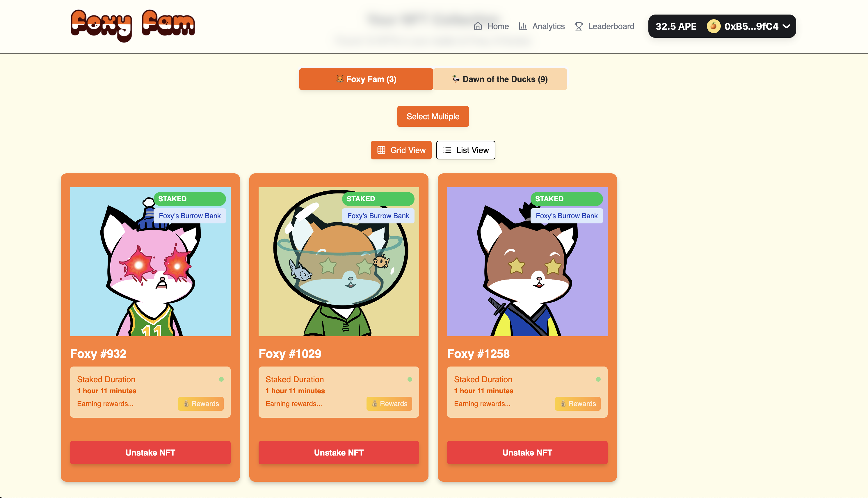
Task: Switch to Foxy Fam (3) tab
Action: [x=366, y=79]
